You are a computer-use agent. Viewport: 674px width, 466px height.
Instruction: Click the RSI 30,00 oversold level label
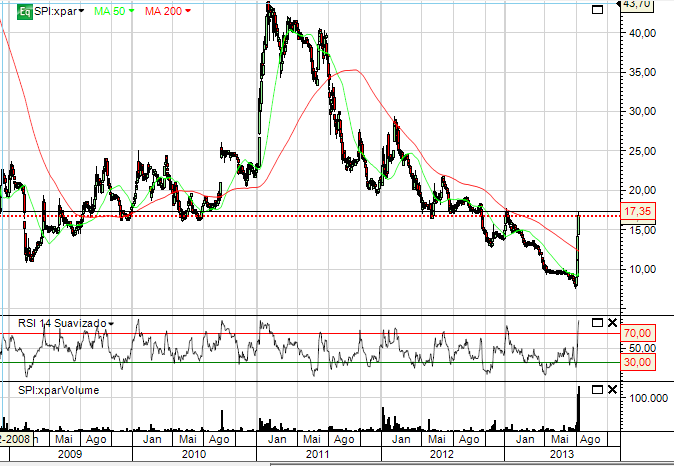pos(638,362)
